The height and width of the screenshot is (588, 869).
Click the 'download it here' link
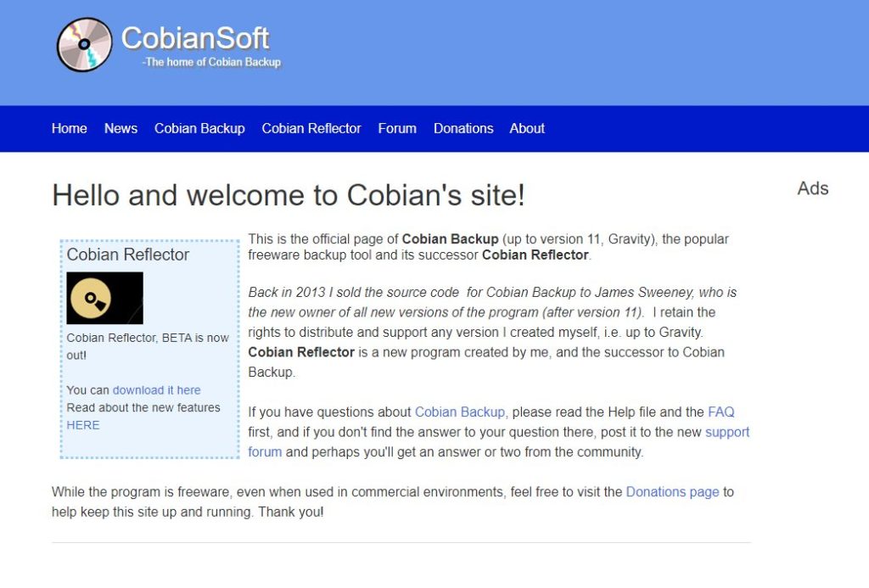click(x=157, y=390)
